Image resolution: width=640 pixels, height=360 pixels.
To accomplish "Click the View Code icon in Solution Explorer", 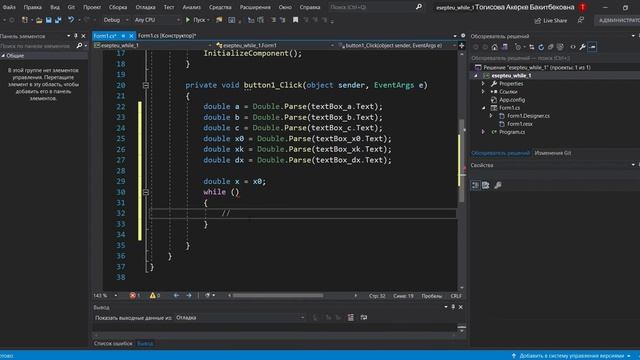I will [573, 47].
